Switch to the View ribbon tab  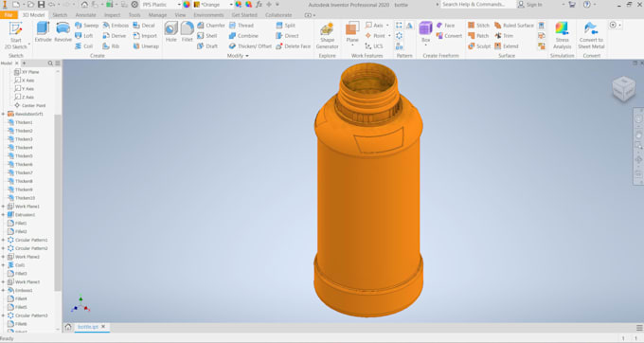180,15
